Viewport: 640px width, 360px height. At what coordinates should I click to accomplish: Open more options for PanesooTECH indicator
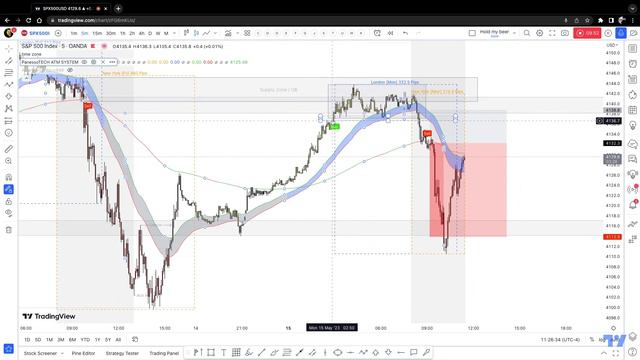[x=112, y=62]
